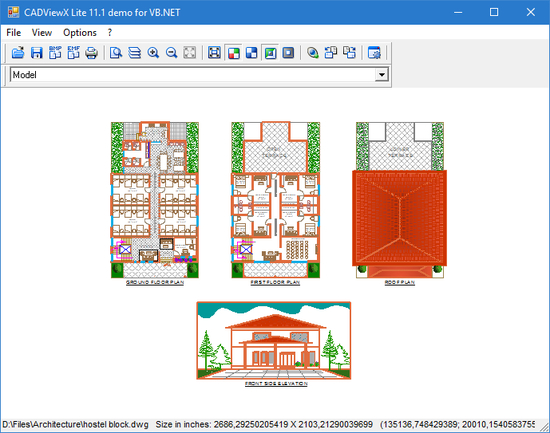Save the drawing with the floppy icon
550x433 pixels.
pyautogui.click(x=36, y=53)
